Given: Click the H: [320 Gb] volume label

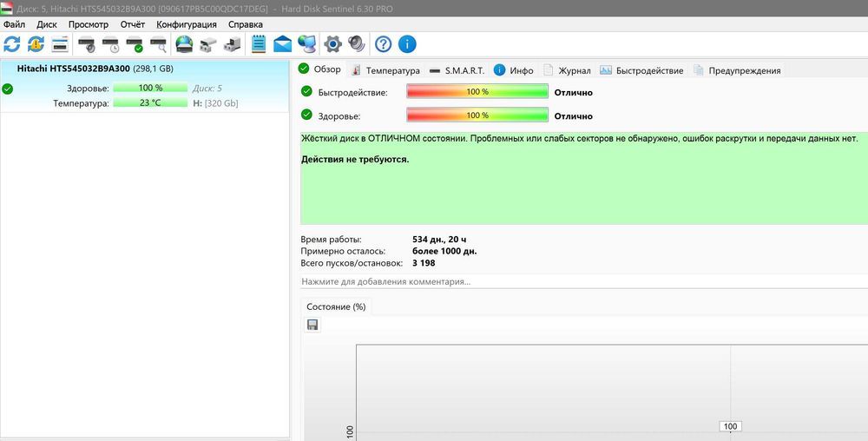Looking at the screenshot, I should (215, 103).
